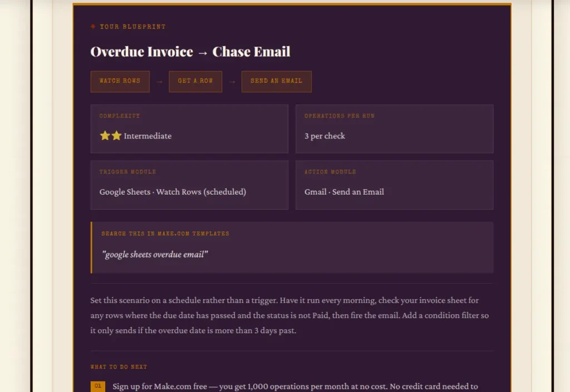Click the "google sheets overdue email" search phrase
Viewport: 570px width, 392px height.
click(155, 255)
